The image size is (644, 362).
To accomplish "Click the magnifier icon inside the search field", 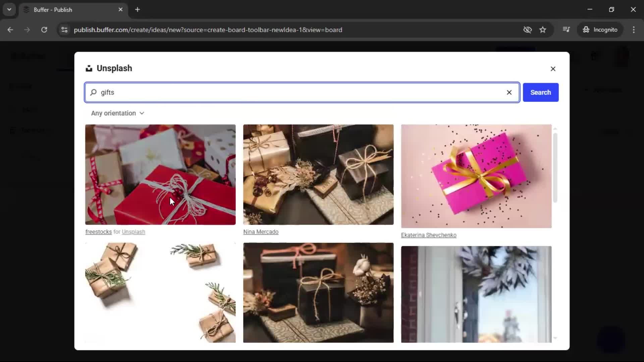I will point(93,93).
